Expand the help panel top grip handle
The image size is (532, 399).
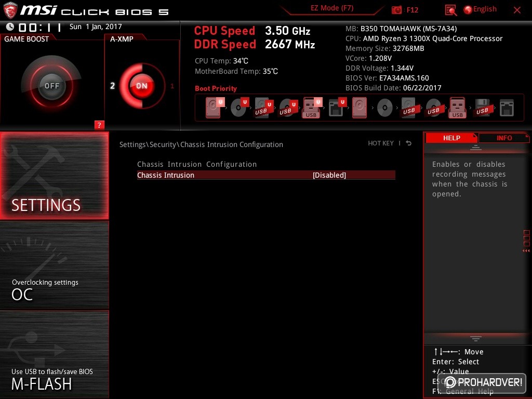pyautogui.click(x=476, y=147)
